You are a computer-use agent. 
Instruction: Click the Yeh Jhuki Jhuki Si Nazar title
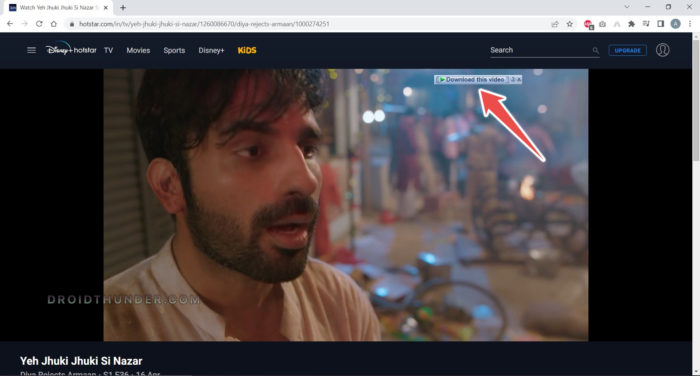tap(81, 361)
